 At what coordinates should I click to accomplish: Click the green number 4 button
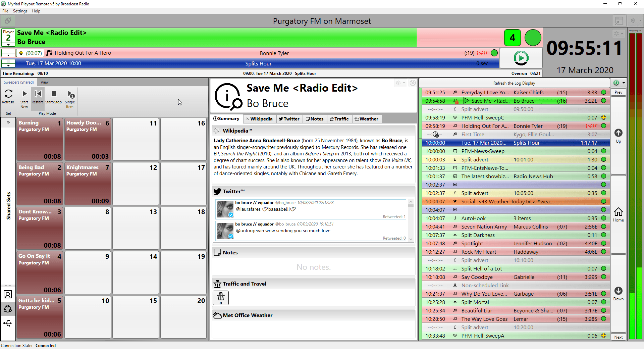[x=512, y=38]
